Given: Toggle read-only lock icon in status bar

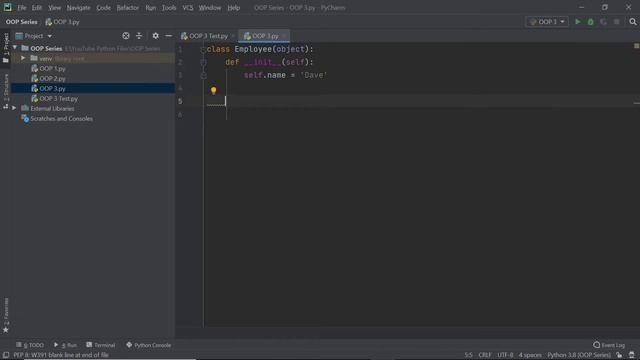Looking at the screenshot, I should coord(619,355).
